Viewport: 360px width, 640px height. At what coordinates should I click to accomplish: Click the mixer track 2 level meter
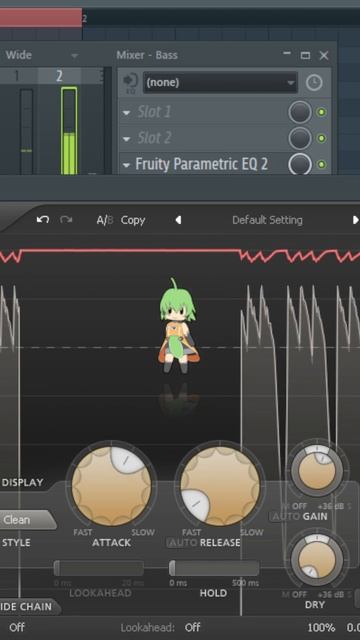tap(69, 131)
